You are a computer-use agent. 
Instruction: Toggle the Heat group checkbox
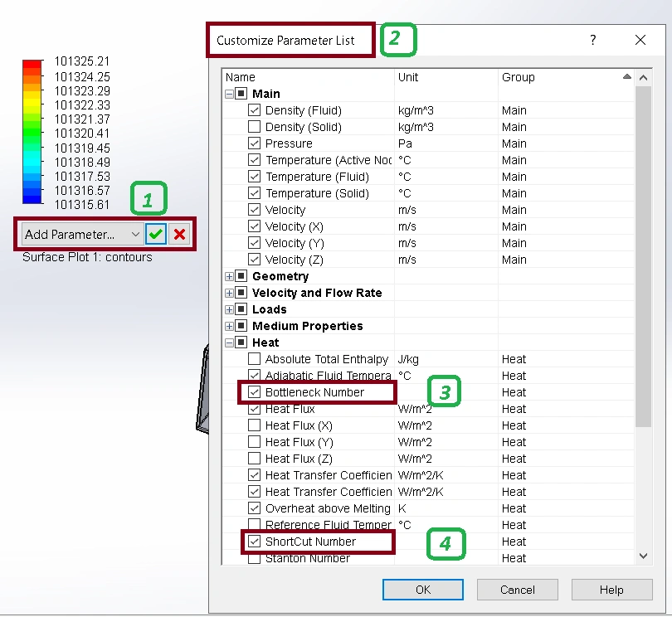(x=241, y=343)
